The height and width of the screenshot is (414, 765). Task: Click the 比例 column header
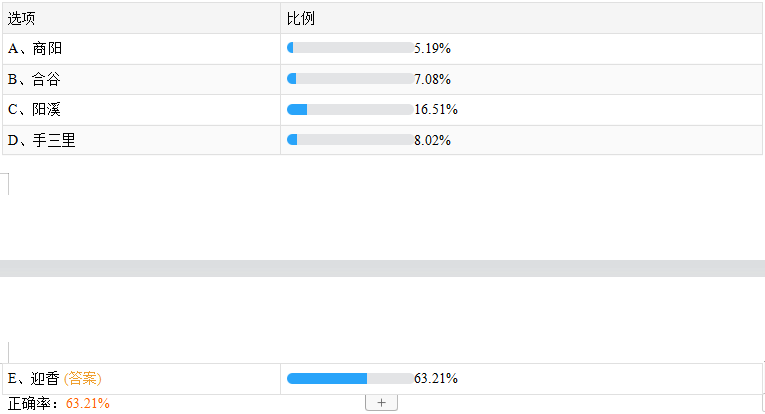point(302,18)
